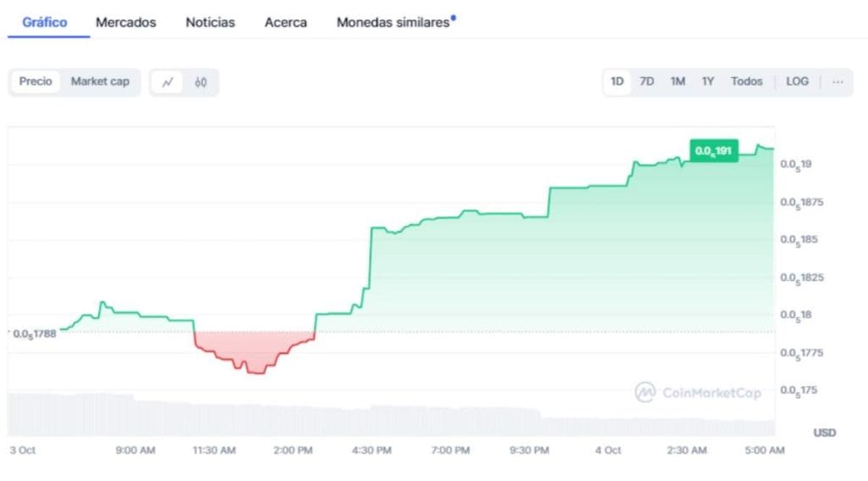Click the USD currency label
This screenshot has width=868, height=481.
point(824,433)
